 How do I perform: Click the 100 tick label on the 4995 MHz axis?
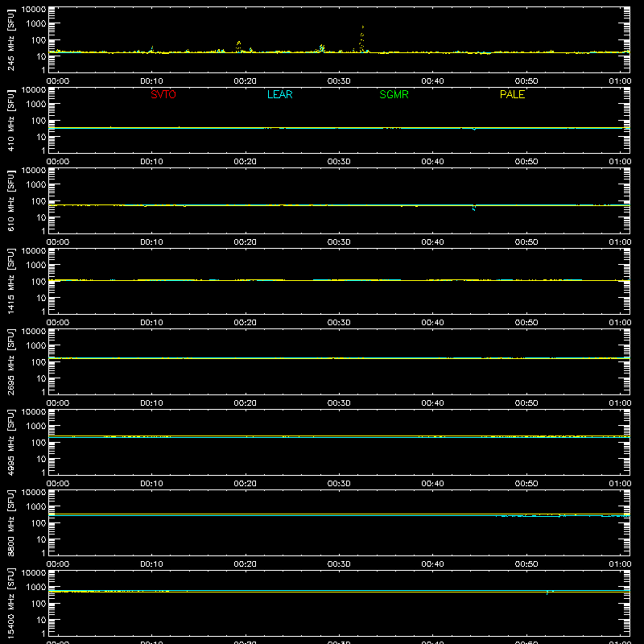point(39,443)
